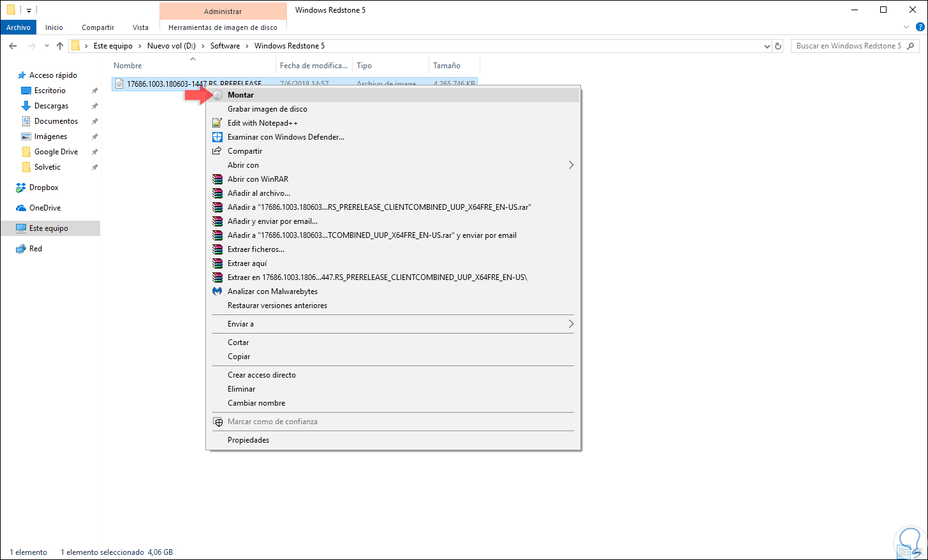Expand breadcrumb arrow after Software
The width and height of the screenshot is (928, 560).
(247, 46)
